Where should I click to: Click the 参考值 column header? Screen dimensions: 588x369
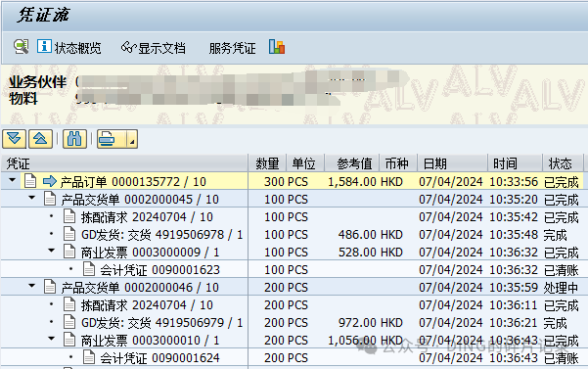click(352, 163)
